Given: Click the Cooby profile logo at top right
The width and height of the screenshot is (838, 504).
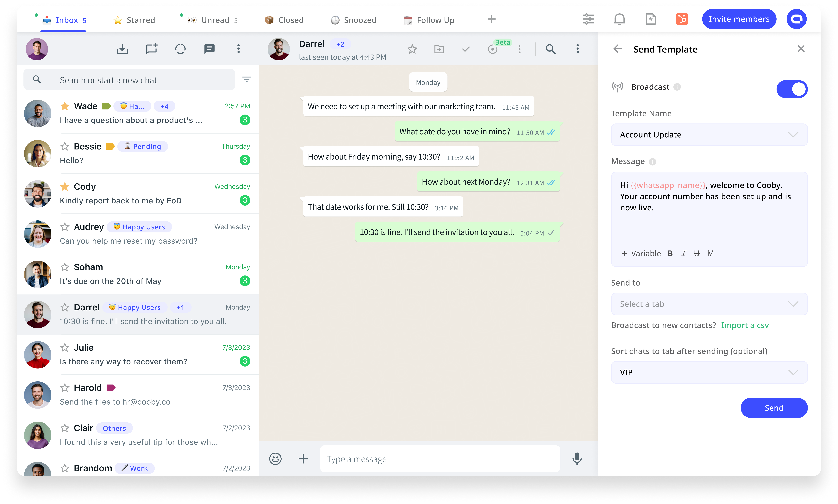Looking at the screenshot, I should click(797, 19).
